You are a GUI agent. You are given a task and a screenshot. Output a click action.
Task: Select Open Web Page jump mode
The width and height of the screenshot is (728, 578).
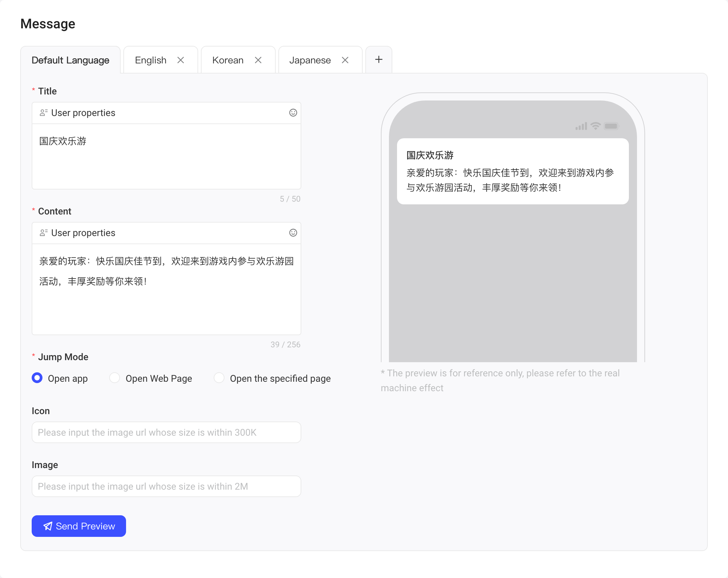[x=115, y=378]
